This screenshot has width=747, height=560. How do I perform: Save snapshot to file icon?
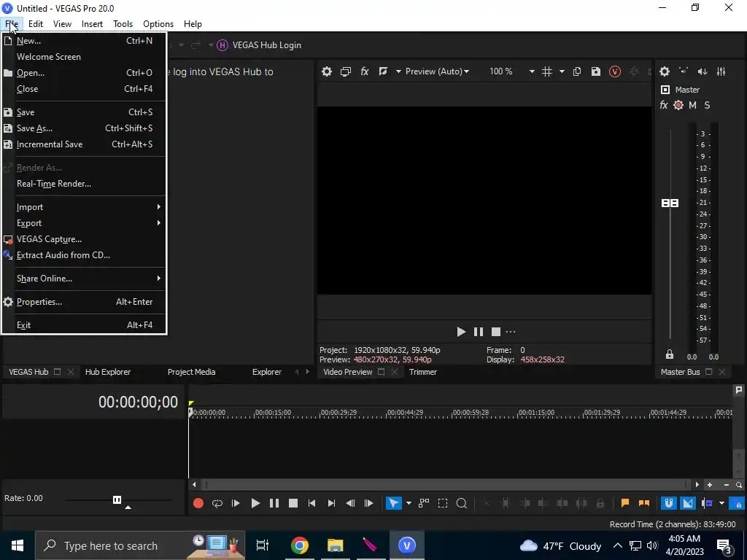tap(595, 71)
